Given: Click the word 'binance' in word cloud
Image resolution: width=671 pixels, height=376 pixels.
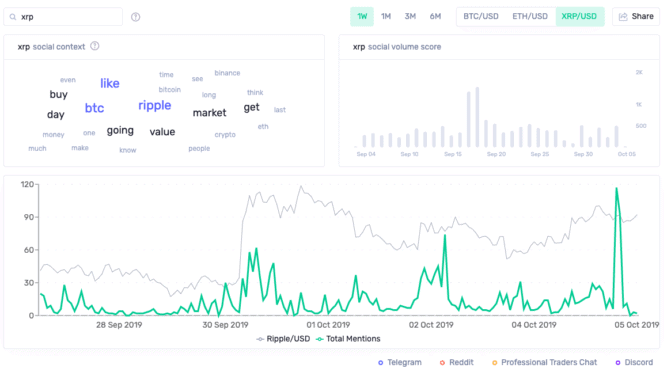Looking at the screenshot, I should pos(227,73).
